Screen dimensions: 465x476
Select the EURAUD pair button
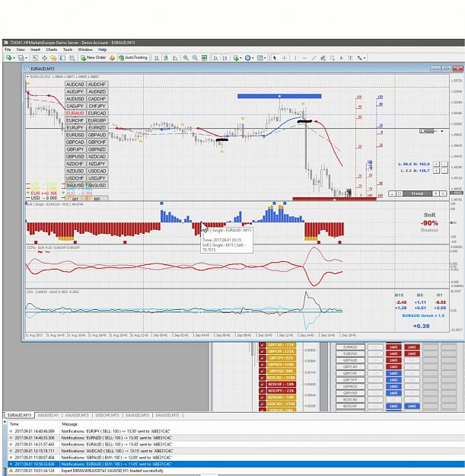[75, 113]
